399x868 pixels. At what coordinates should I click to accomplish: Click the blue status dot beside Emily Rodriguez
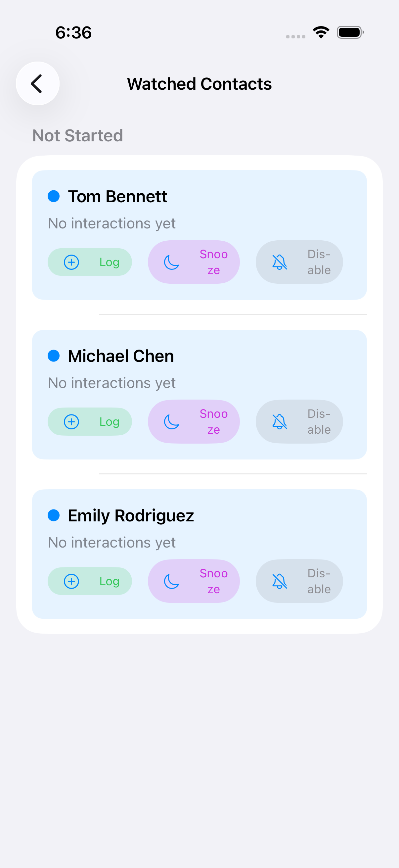coord(54,515)
